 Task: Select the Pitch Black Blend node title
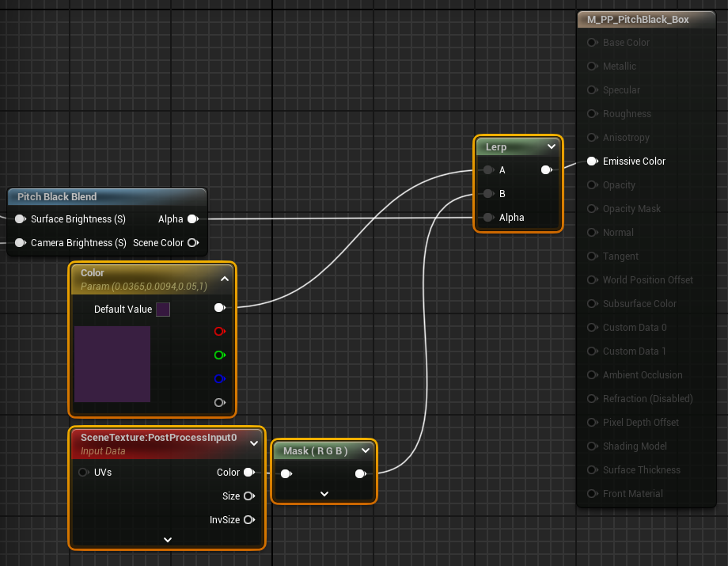(x=57, y=197)
